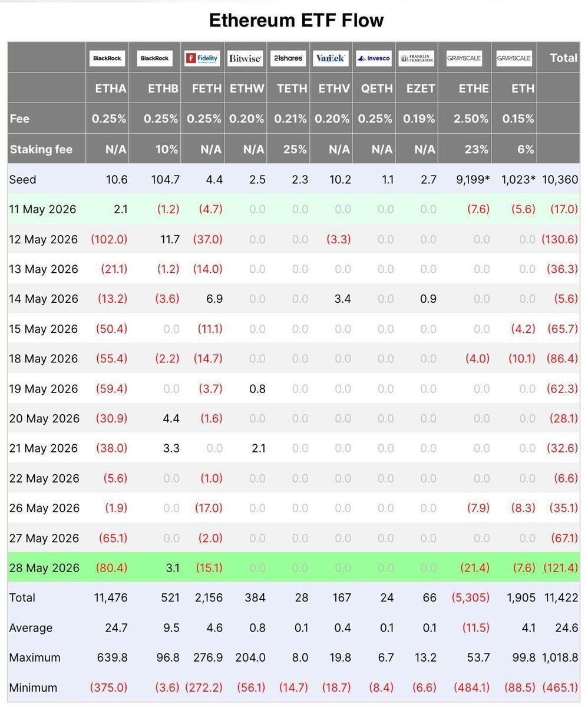The image size is (588, 707).
Task: Click the EZET ticker header
Action: (x=420, y=88)
